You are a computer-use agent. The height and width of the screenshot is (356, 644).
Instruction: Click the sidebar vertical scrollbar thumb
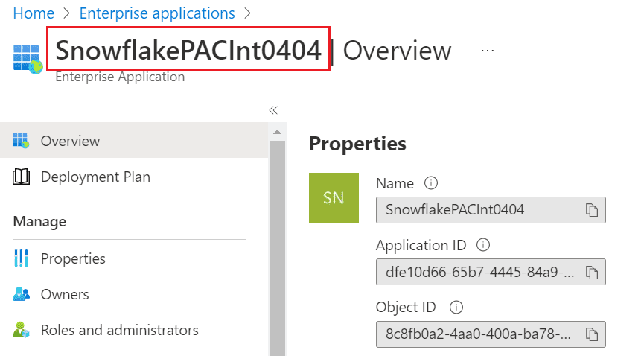(x=277, y=248)
